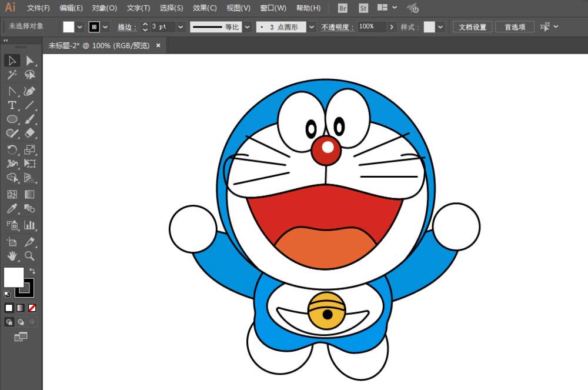The image size is (588, 390).
Task: Select the Paintbrush tool
Action: coord(29,119)
